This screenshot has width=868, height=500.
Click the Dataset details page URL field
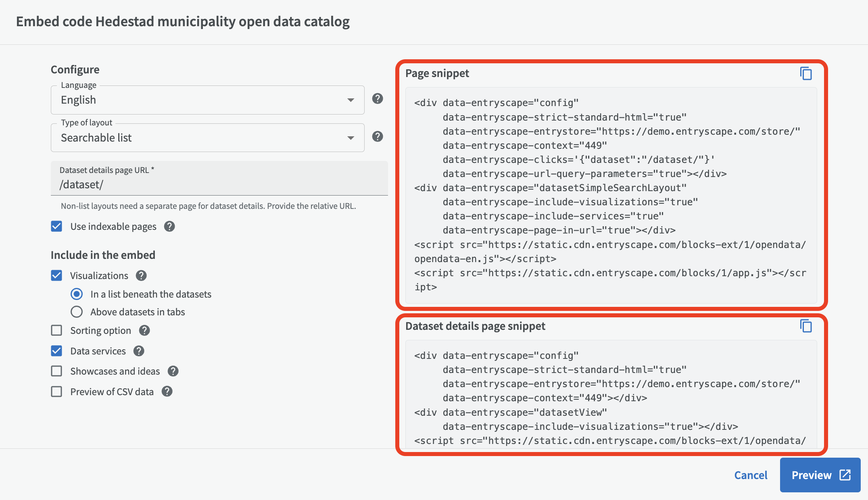[219, 178]
